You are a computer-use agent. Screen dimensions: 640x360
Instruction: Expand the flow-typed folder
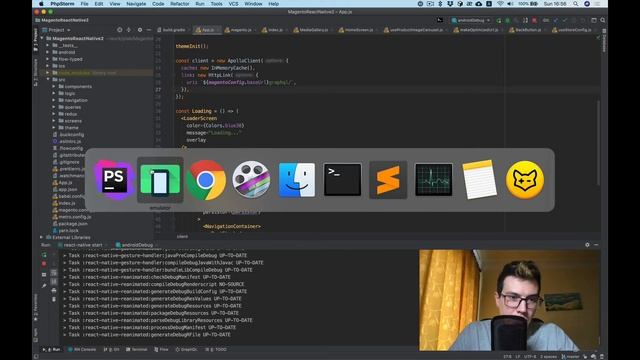48,59
